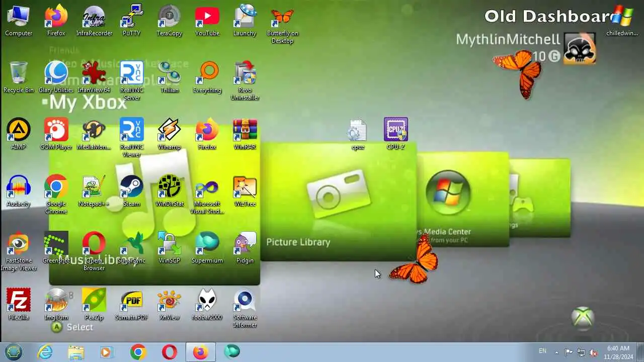This screenshot has width=644, height=362.
Task: Launch the Launchy shortcut
Action: (x=245, y=21)
